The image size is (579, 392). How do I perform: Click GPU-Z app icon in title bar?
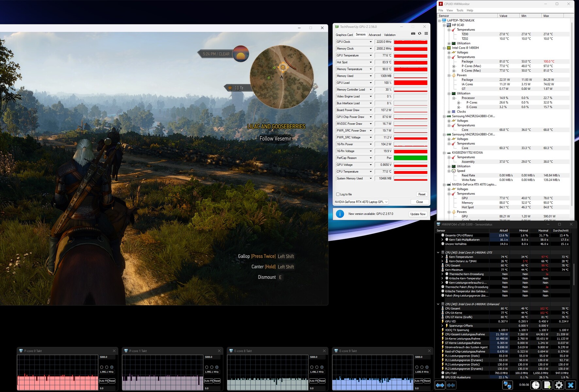[x=337, y=27]
